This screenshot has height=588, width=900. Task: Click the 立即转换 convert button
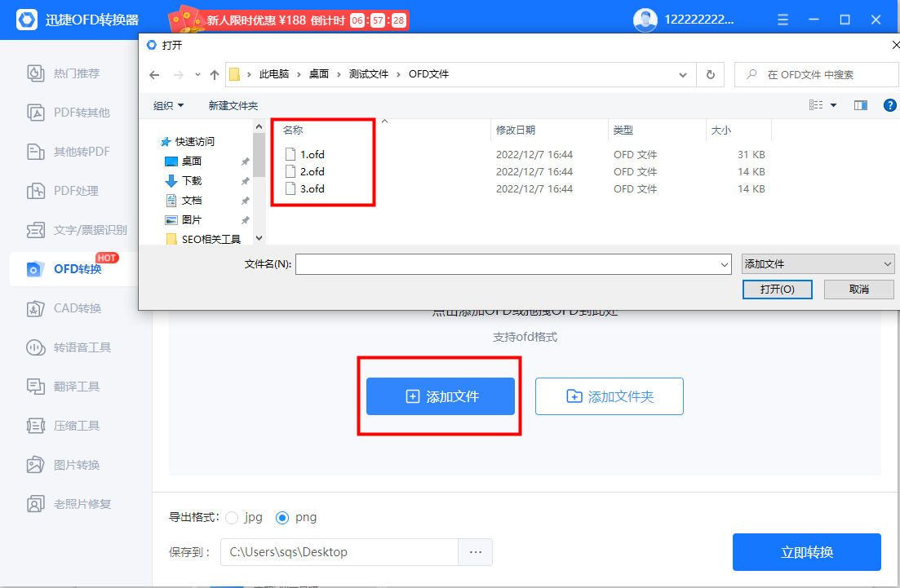(806, 552)
